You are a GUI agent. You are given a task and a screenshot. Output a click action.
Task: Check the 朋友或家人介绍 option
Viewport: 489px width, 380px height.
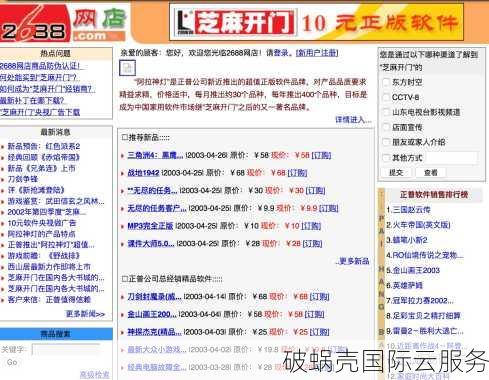pos(387,142)
